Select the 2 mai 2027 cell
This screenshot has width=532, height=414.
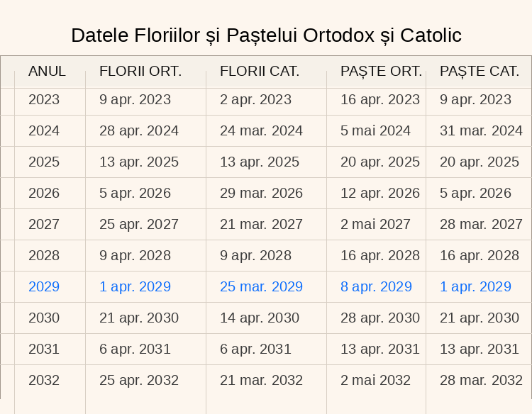(375, 225)
